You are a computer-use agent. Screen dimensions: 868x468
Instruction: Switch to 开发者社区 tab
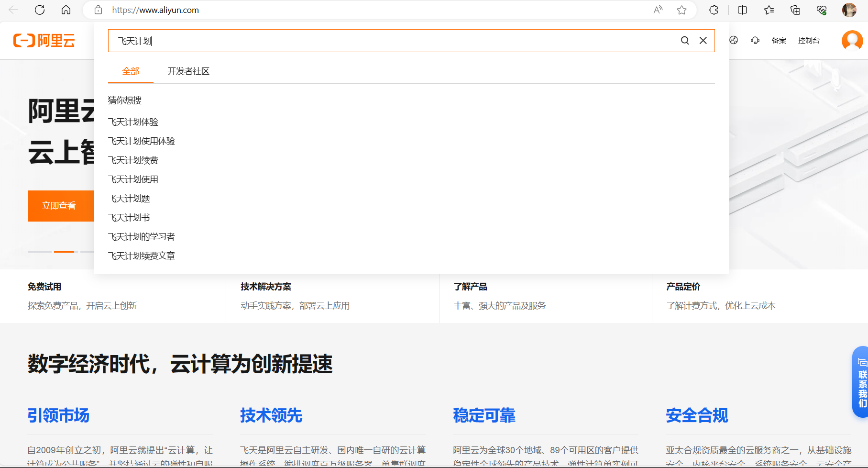click(188, 71)
